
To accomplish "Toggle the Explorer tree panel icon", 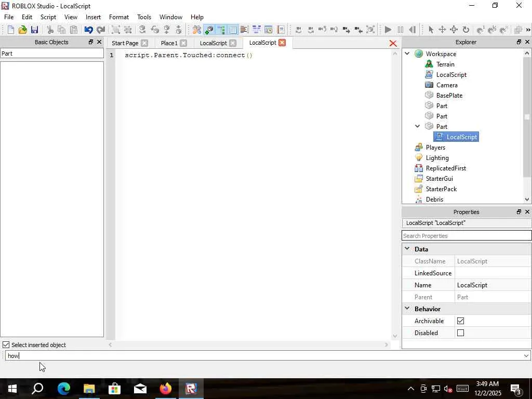I will point(221,30).
